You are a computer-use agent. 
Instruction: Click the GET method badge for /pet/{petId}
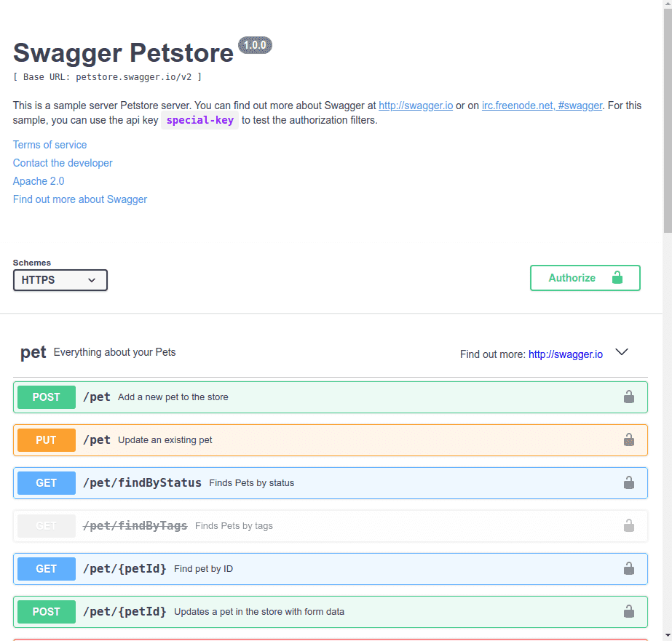click(x=47, y=569)
